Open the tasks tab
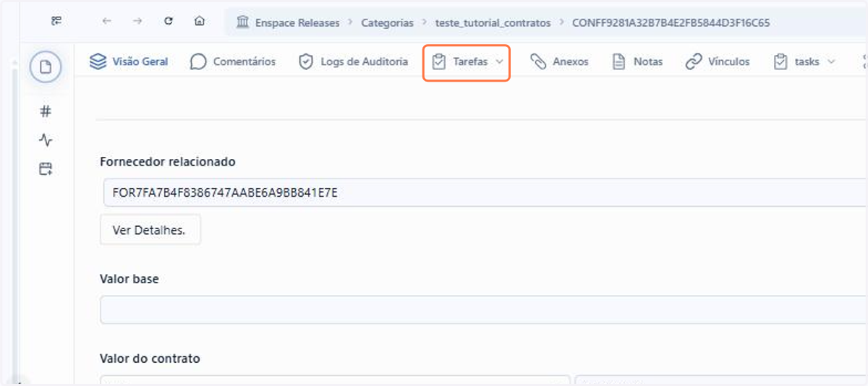868x386 pixels. click(x=804, y=61)
